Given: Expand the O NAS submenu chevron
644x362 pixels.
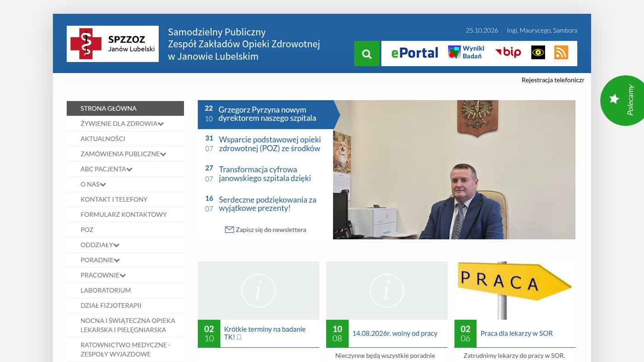Looking at the screenshot, I should [103, 185].
